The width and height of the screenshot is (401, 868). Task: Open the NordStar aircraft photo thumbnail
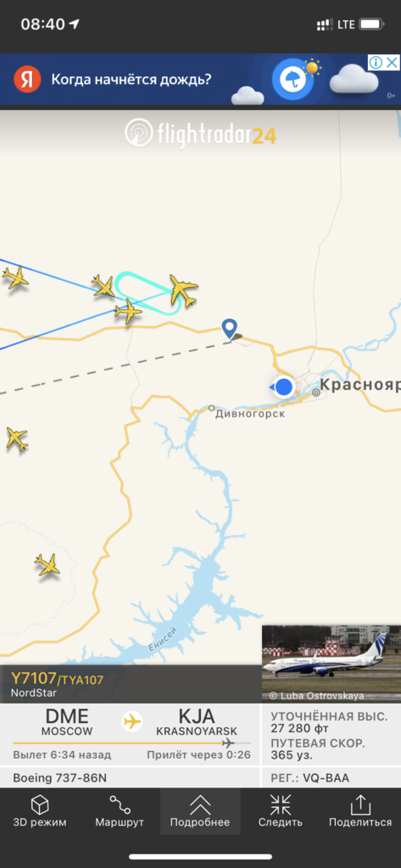pos(331,664)
